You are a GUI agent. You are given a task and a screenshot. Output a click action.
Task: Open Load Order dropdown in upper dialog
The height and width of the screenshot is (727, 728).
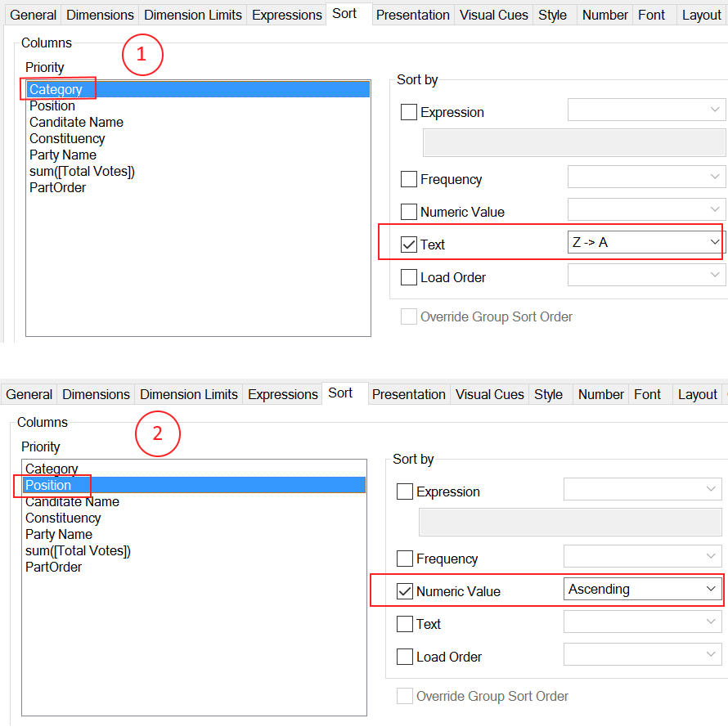click(x=645, y=276)
